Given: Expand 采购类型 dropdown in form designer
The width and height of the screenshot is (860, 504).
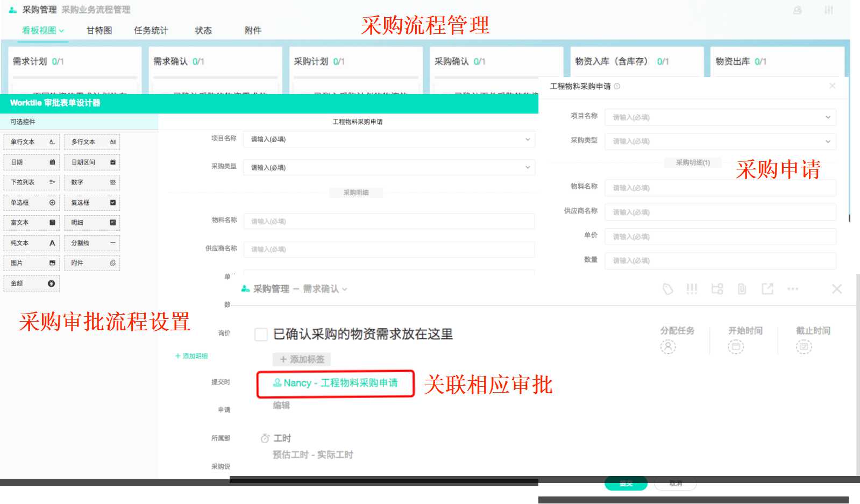Looking at the screenshot, I should [x=528, y=167].
